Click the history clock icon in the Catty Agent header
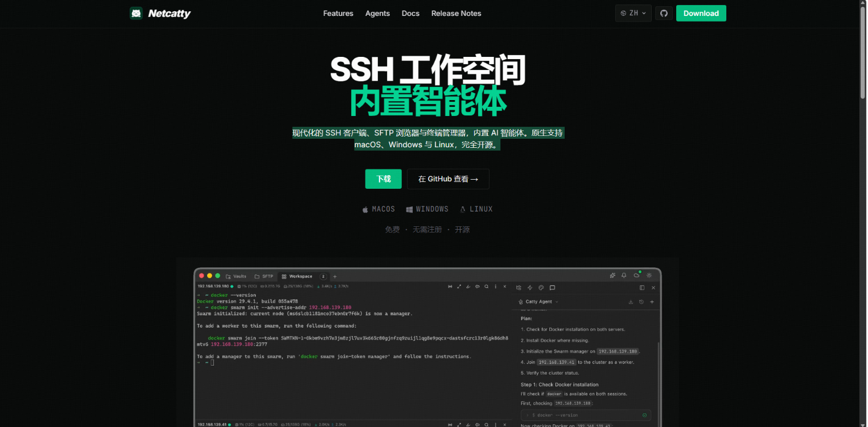Viewport: 868px width, 427px height. (x=641, y=302)
